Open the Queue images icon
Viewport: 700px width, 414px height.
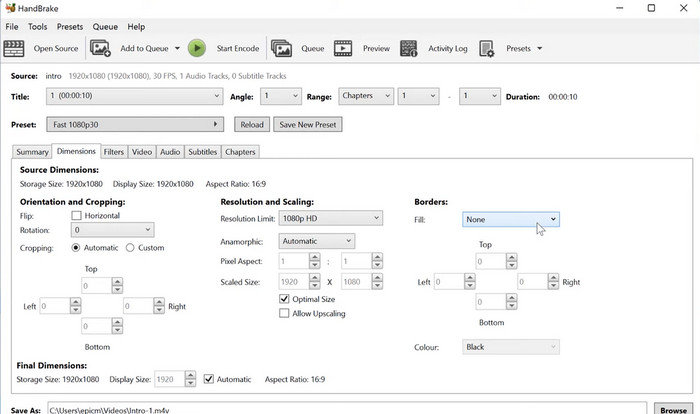pyautogui.click(x=281, y=48)
